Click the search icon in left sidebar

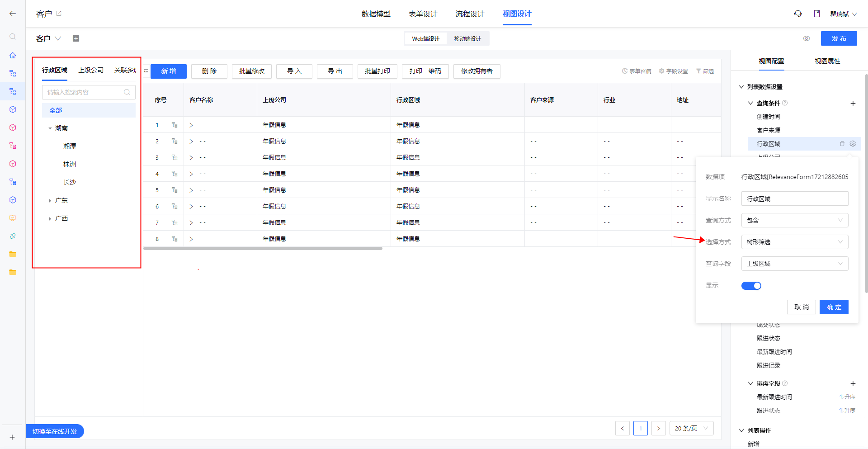tap(13, 37)
